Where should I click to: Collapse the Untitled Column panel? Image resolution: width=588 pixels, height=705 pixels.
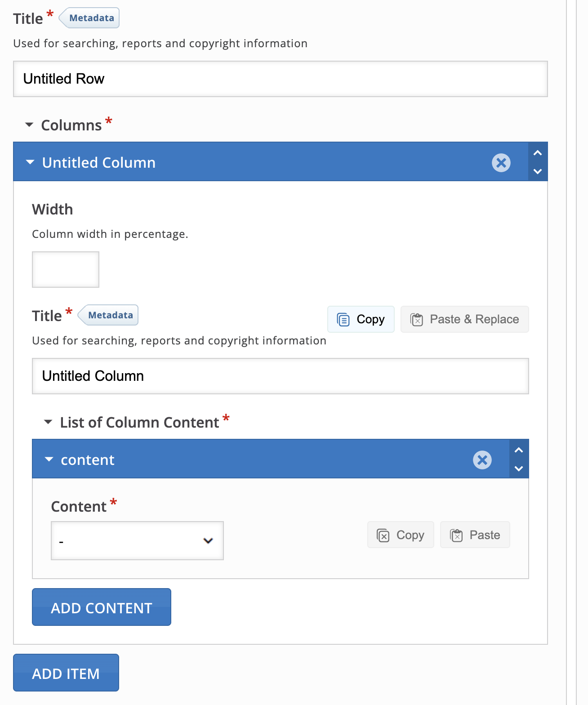[x=30, y=163]
